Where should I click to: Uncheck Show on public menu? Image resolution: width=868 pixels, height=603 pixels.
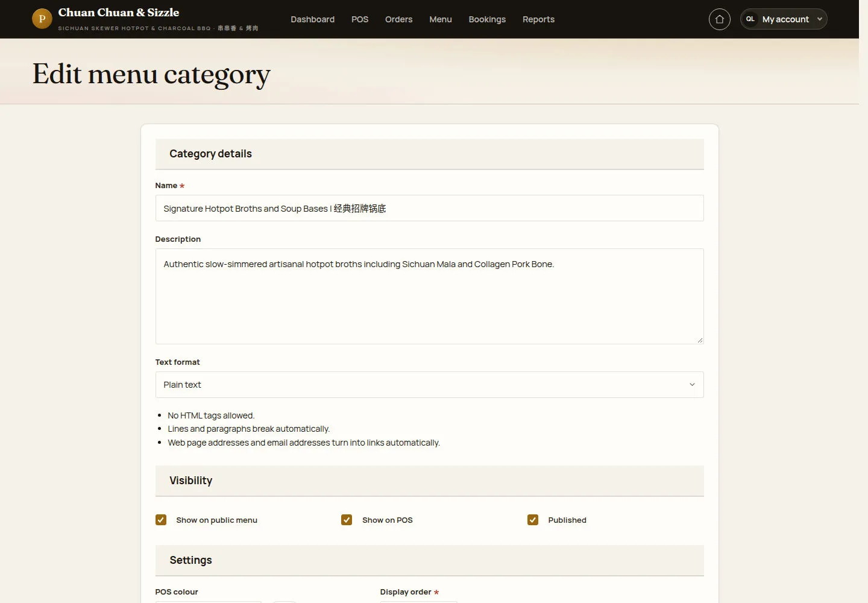pos(161,520)
